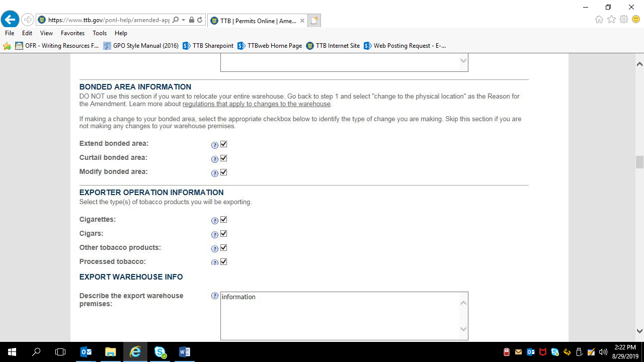Open Outlook from the taskbar

pyautogui.click(x=86, y=352)
